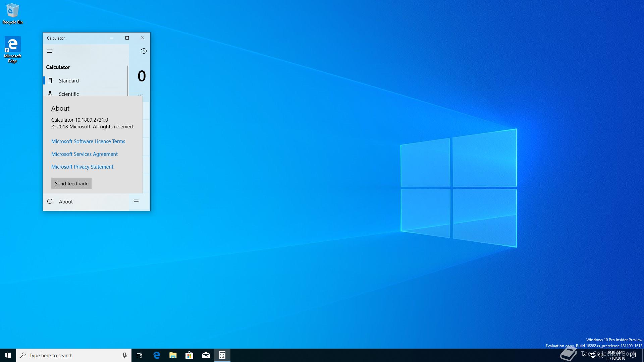The image size is (644, 362).
Task: Click the search magnifier icon in taskbar
Action: click(x=23, y=355)
